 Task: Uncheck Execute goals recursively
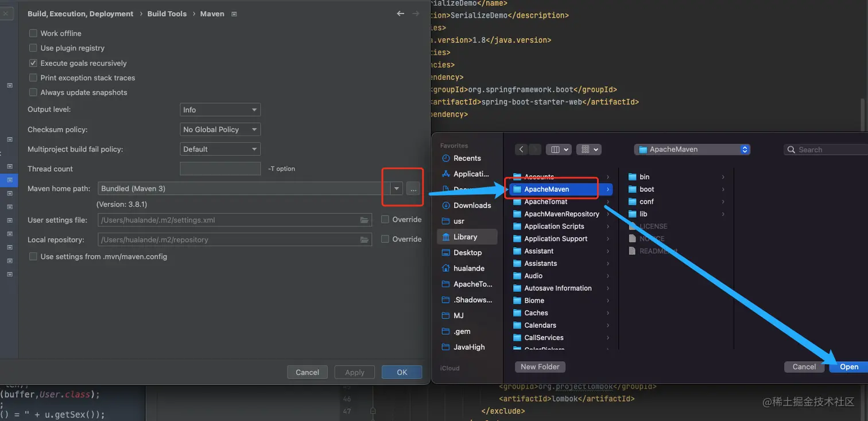[33, 63]
